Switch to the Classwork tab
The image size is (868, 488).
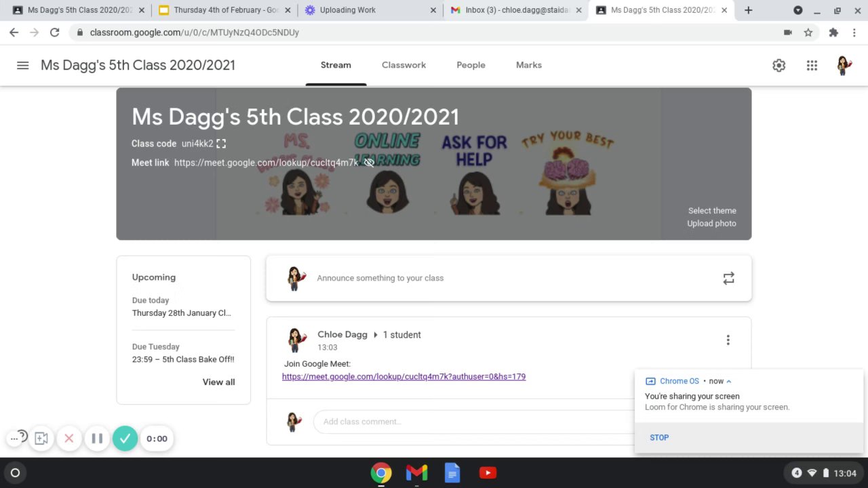[x=403, y=65]
